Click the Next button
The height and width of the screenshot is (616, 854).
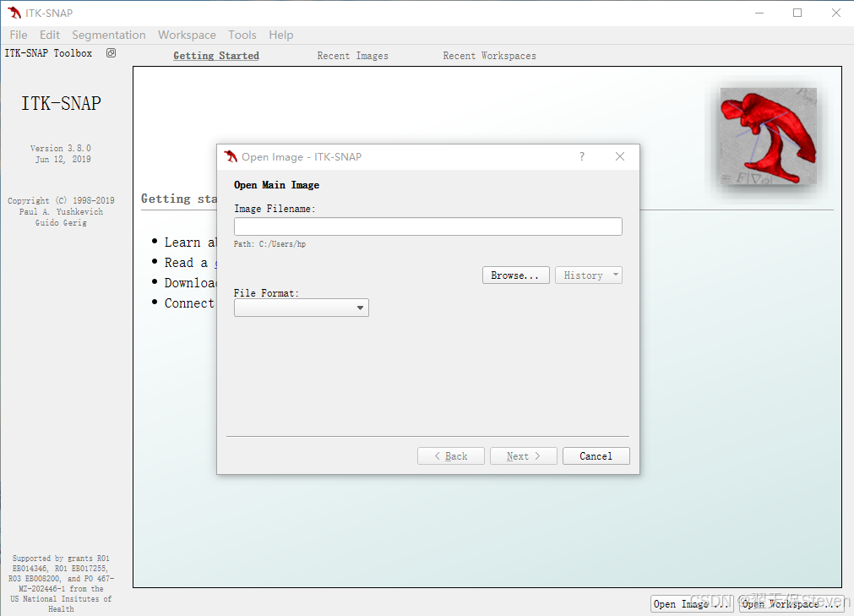(524, 455)
